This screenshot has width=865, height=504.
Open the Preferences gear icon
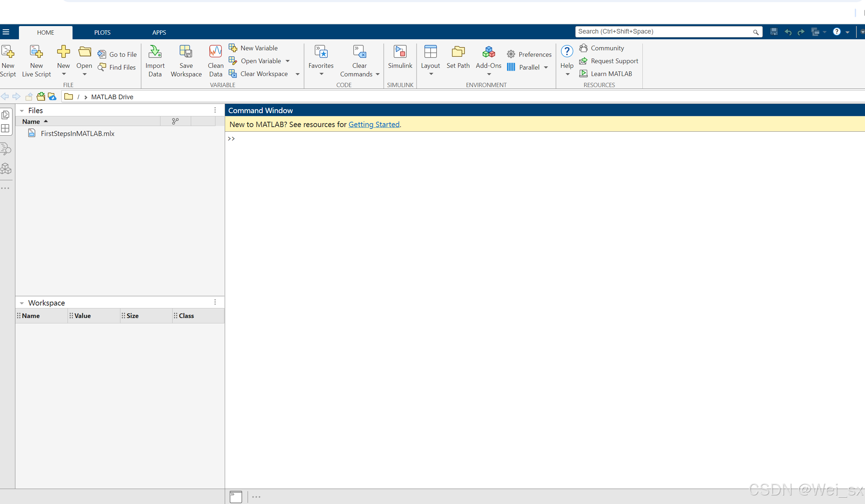[511, 54]
